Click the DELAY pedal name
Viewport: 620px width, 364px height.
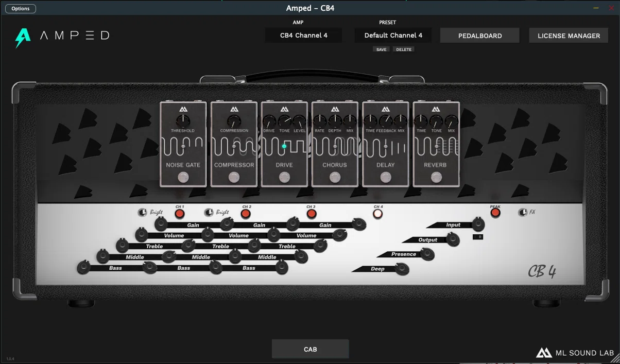click(386, 165)
